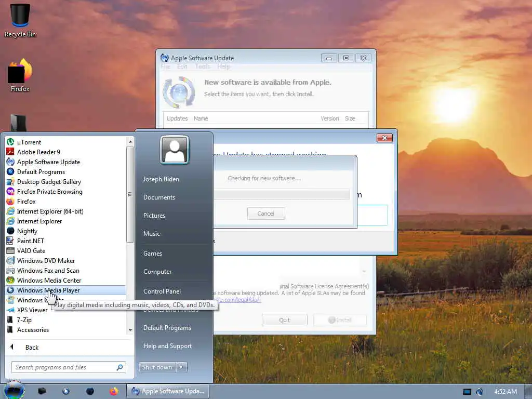Open Firefox from the taskbar

[x=114, y=391]
